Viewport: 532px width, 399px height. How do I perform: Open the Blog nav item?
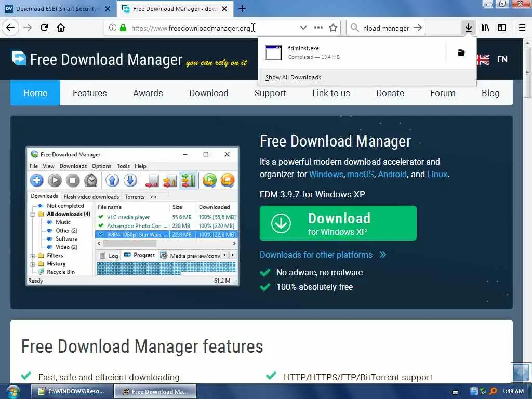pyautogui.click(x=490, y=93)
